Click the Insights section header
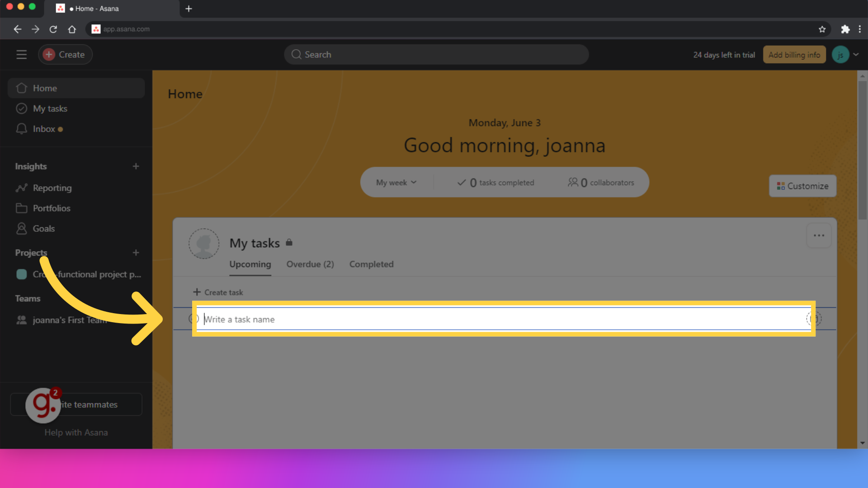This screenshot has width=868, height=488. (31, 166)
